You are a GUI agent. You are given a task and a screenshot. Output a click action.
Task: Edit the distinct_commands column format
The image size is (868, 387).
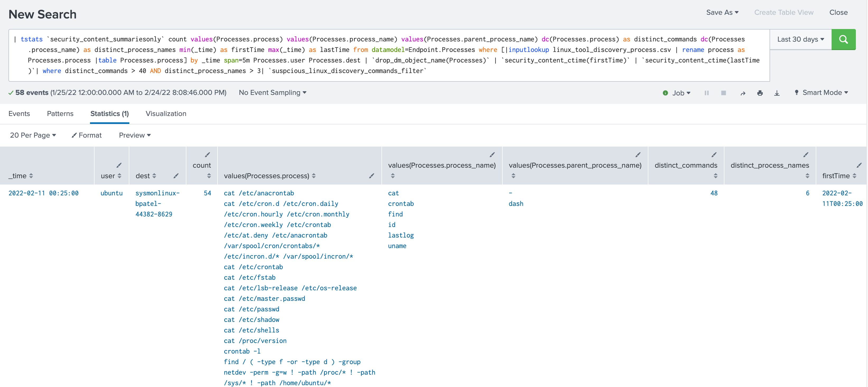[x=714, y=155]
